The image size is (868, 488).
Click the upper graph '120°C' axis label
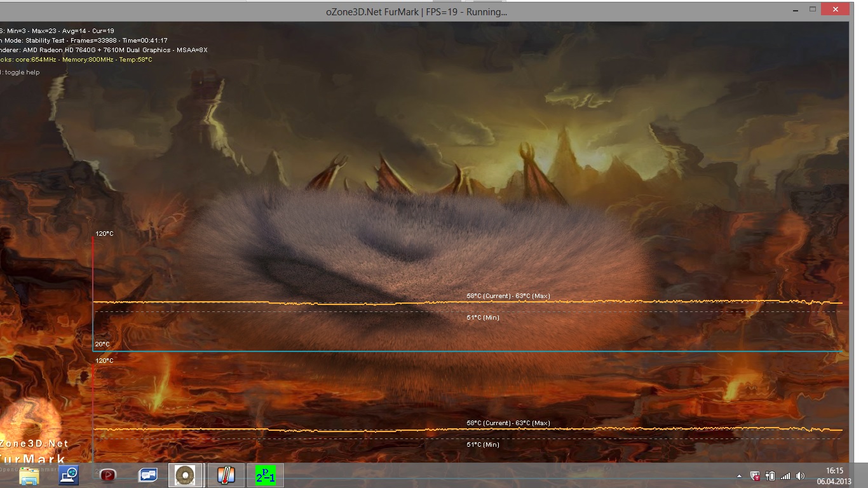104,234
